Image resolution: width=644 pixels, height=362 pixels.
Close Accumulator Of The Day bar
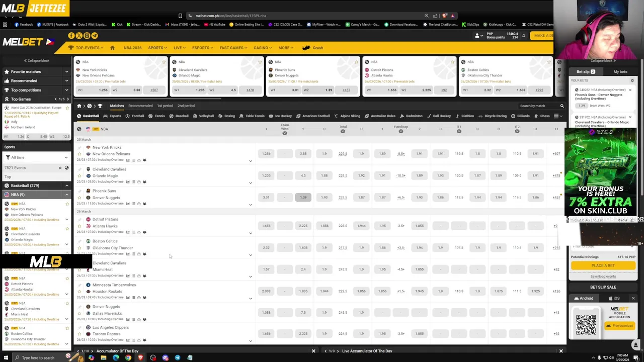coord(313,351)
